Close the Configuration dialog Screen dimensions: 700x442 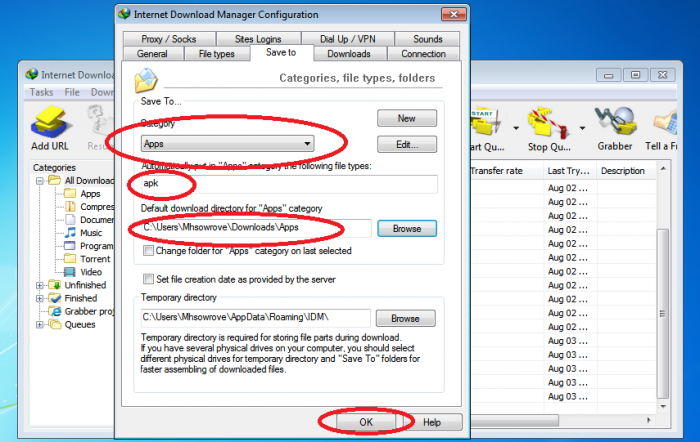coord(454,14)
